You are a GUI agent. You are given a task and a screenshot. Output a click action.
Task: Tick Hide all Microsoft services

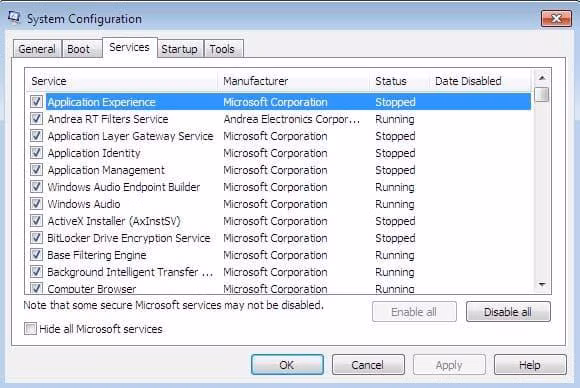pyautogui.click(x=30, y=328)
